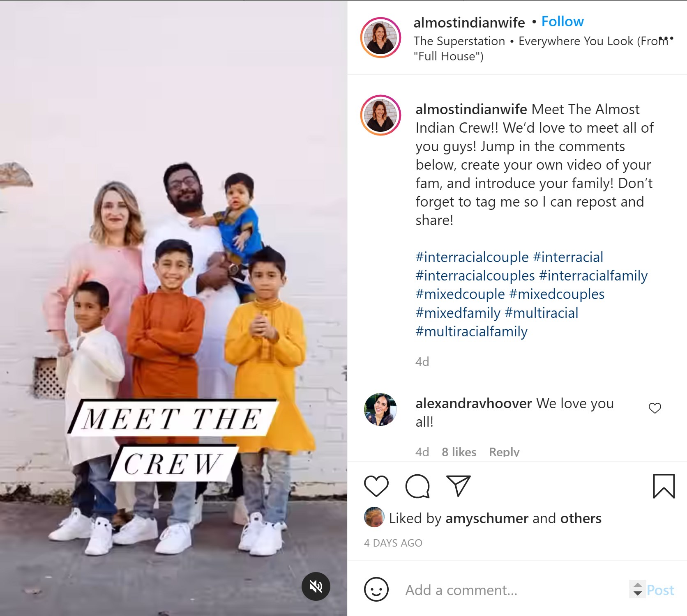Image resolution: width=687 pixels, height=616 pixels.
Task: Open the #interracialcouple hashtag
Action: [472, 257]
